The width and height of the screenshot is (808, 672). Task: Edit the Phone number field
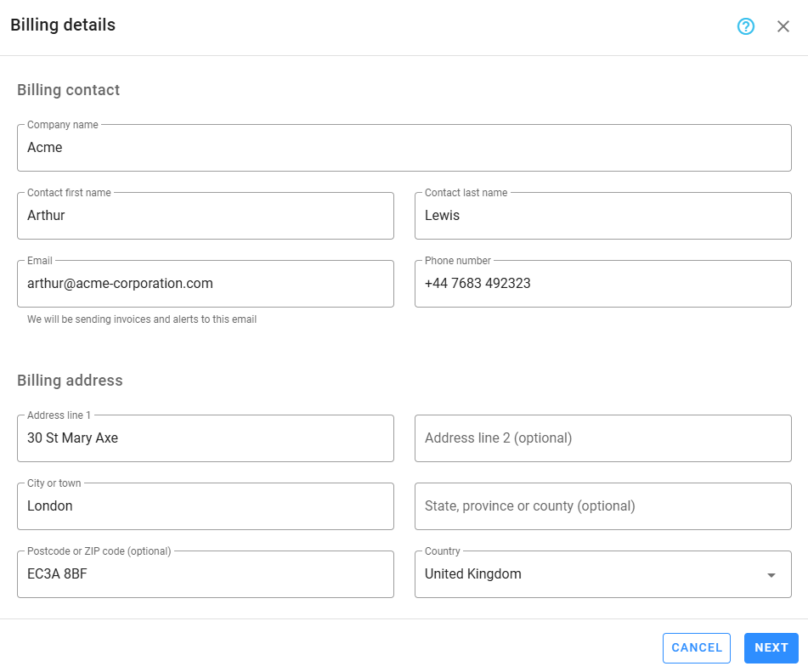603,284
